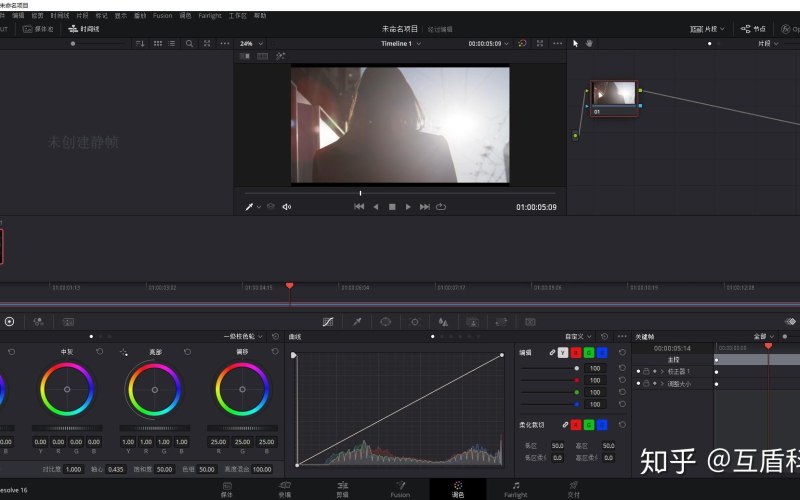The image size is (800, 500).
Task: Click the Gain white-point picker icon
Action: 123,352
